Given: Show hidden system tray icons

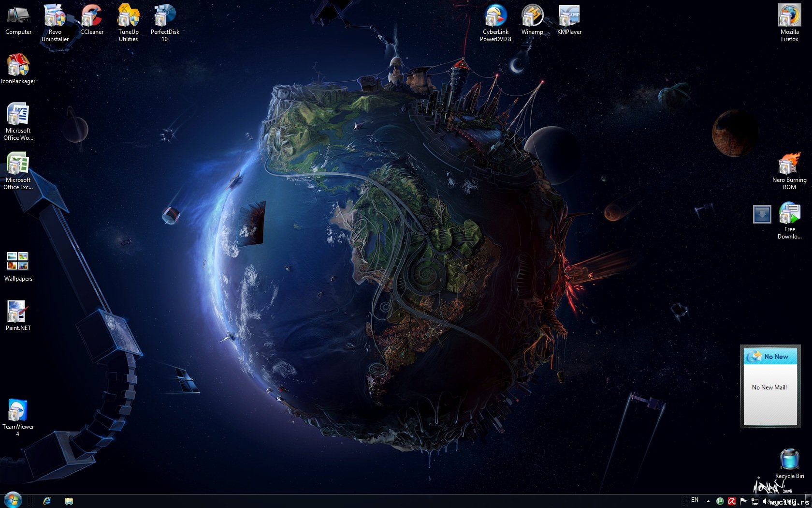Looking at the screenshot, I should click(708, 501).
